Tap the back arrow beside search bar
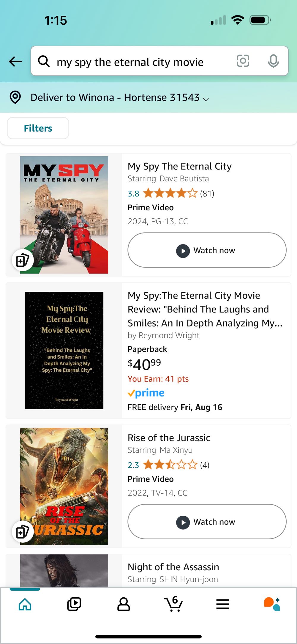This screenshot has width=297, height=644. point(15,61)
